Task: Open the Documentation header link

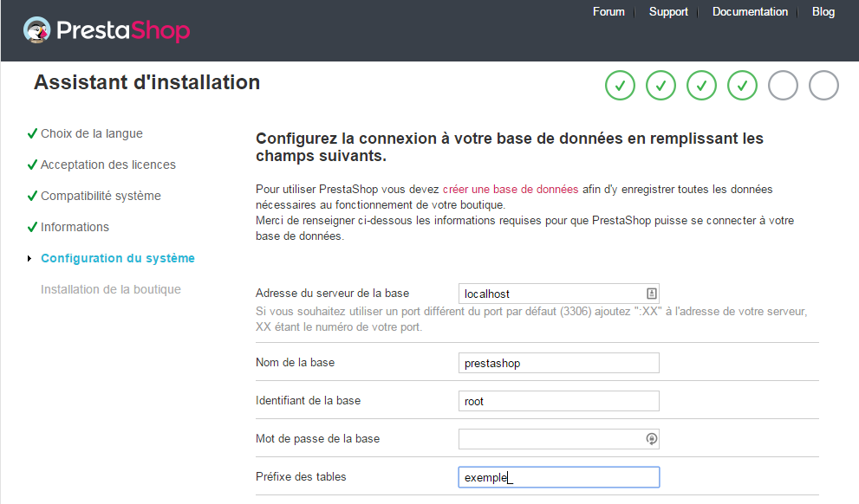Action: coord(750,11)
